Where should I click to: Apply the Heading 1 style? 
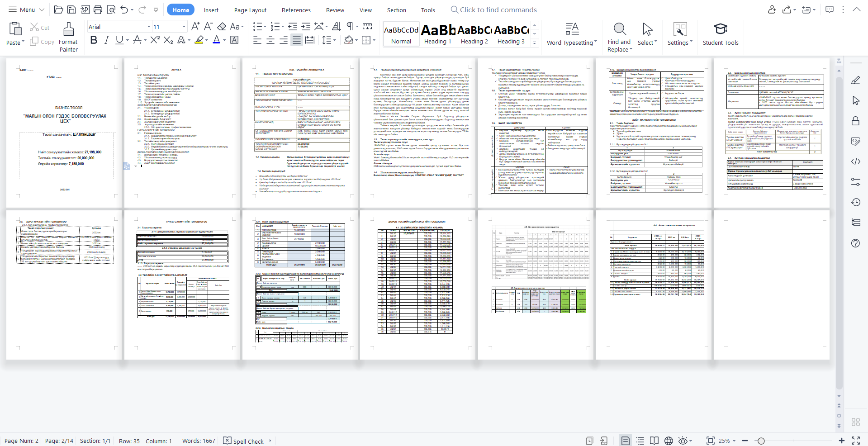(437, 34)
